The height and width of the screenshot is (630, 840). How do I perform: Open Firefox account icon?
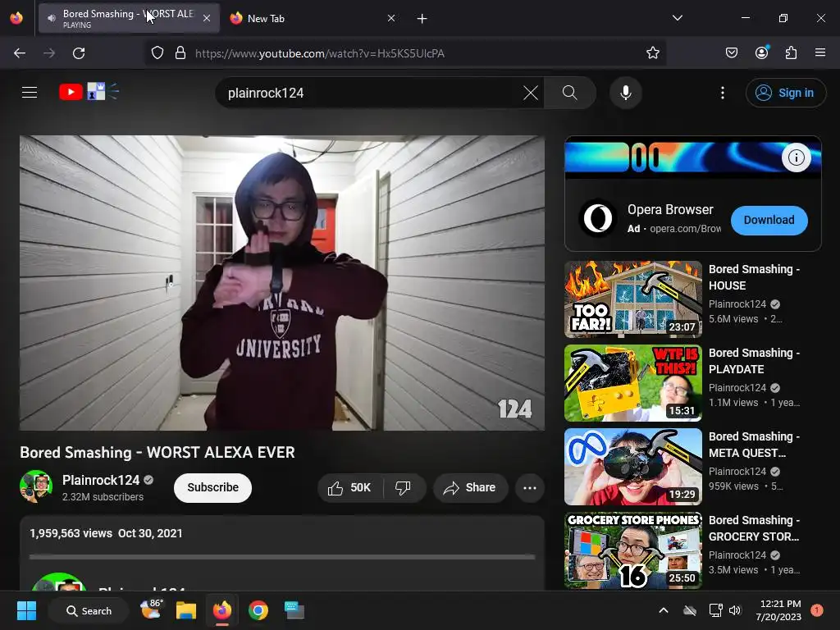[762, 52]
